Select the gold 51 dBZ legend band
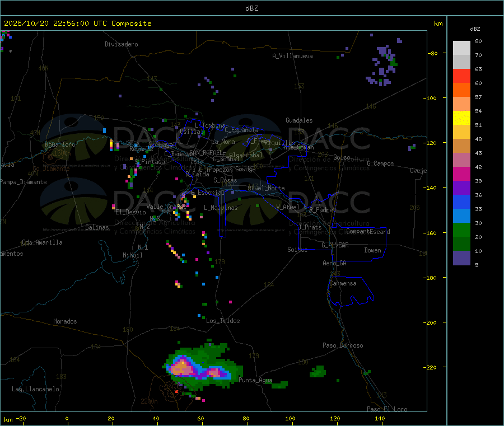504x426 pixels. click(461, 132)
